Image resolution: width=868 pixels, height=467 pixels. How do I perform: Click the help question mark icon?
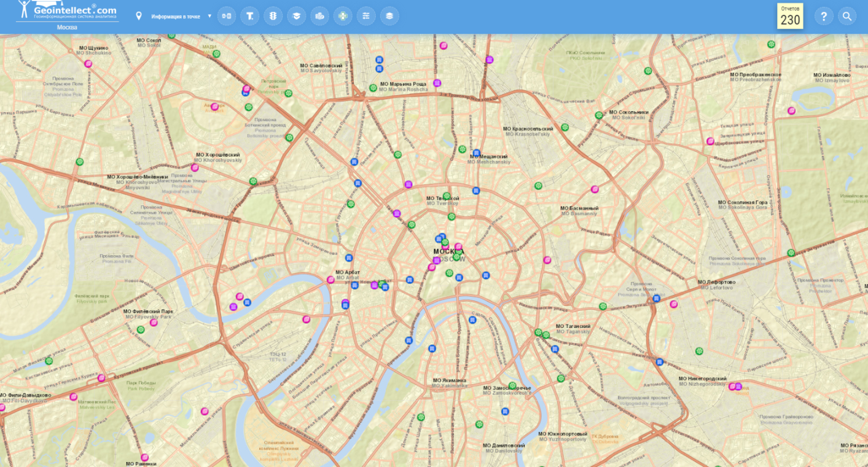click(824, 17)
